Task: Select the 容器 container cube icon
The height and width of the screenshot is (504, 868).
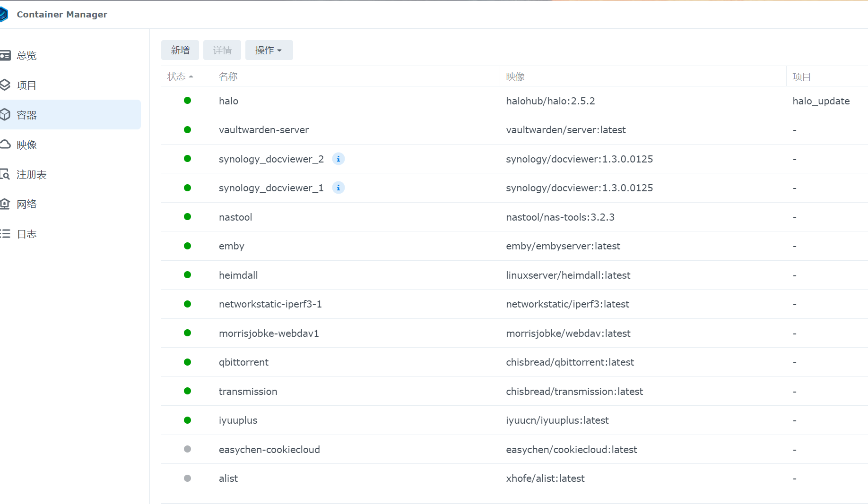Action: coord(5,115)
